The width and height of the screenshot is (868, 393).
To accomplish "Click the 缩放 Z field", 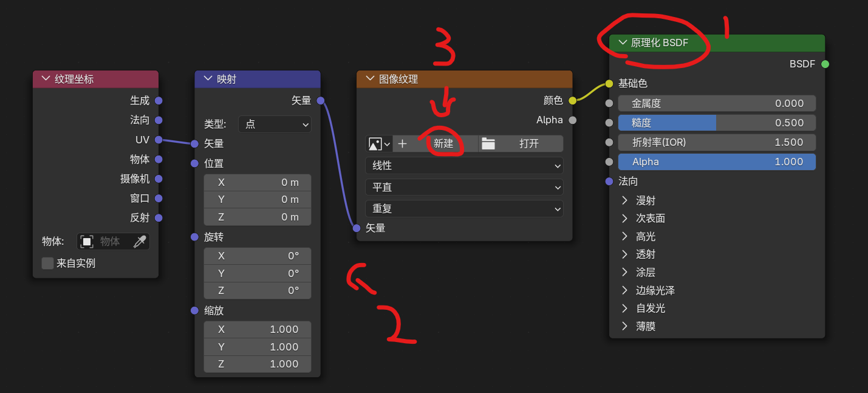I will (258, 364).
